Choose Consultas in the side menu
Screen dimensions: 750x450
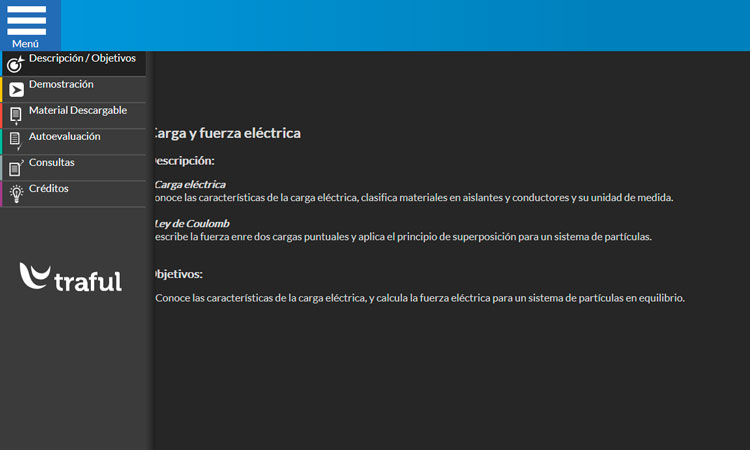coord(52,163)
